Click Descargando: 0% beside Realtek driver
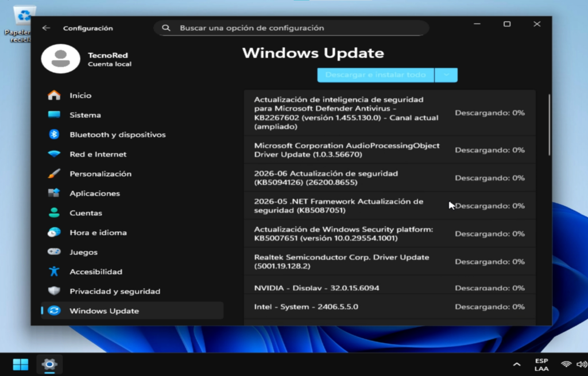This screenshot has height=376, width=588. [x=490, y=262]
